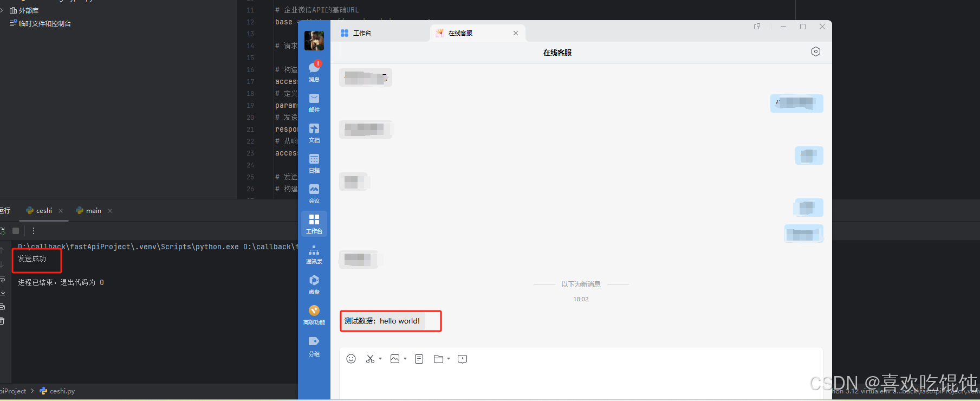Expand the image icon dropdown arrow
This screenshot has width=980, height=401.
405,359
